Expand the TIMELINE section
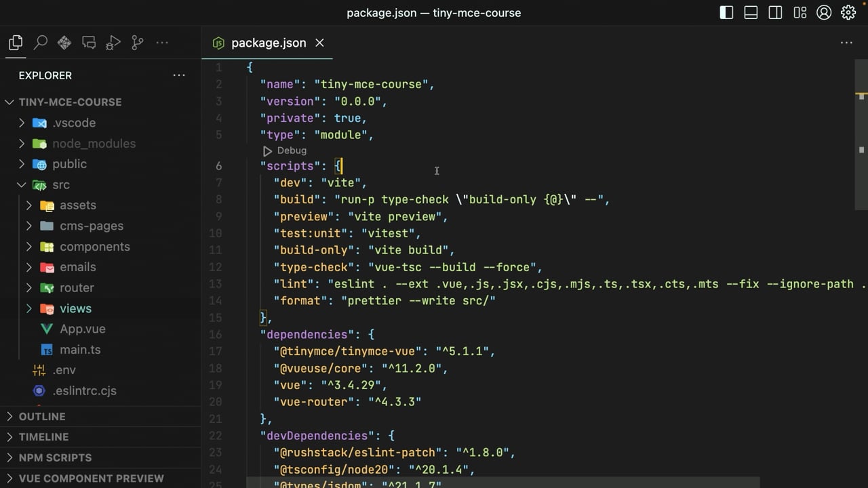868x488 pixels. (x=100, y=437)
